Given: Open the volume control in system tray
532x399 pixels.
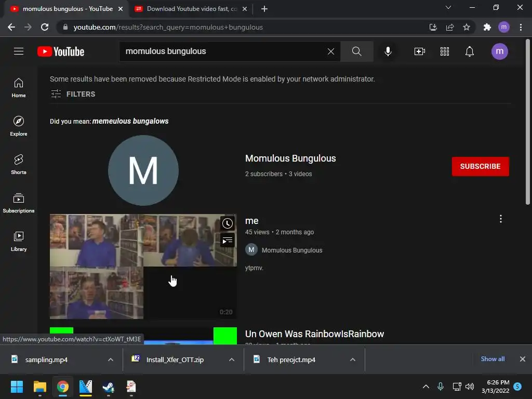Looking at the screenshot, I should [x=470, y=387].
